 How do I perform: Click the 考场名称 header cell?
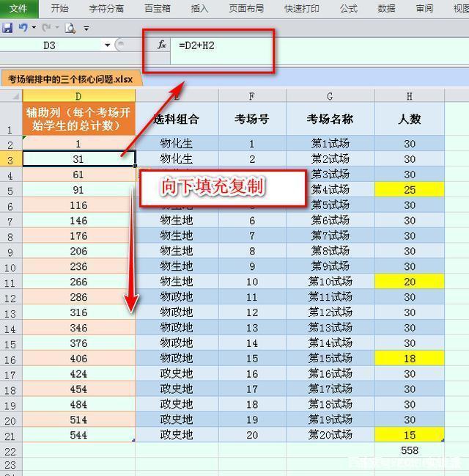click(x=330, y=119)
